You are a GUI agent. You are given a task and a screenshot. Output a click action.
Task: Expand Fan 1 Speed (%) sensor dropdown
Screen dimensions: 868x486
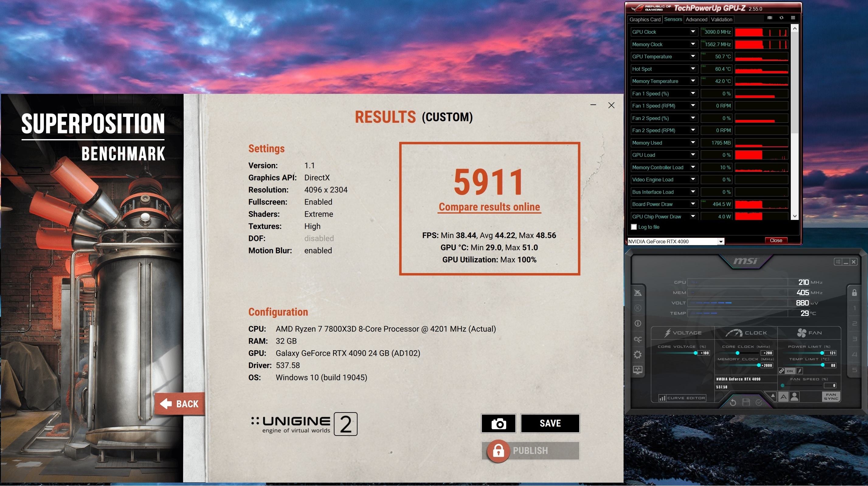click(693, 93)
